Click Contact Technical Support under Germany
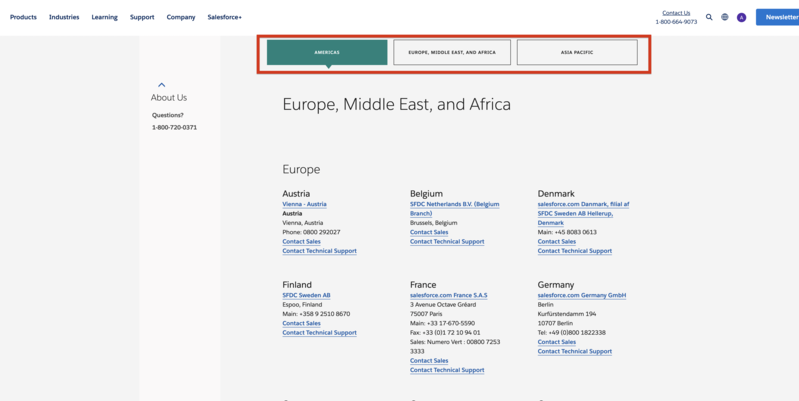Image resolution: width=799 pixels, height=401 pixels. pyautogui.click(x=575, y=352)
